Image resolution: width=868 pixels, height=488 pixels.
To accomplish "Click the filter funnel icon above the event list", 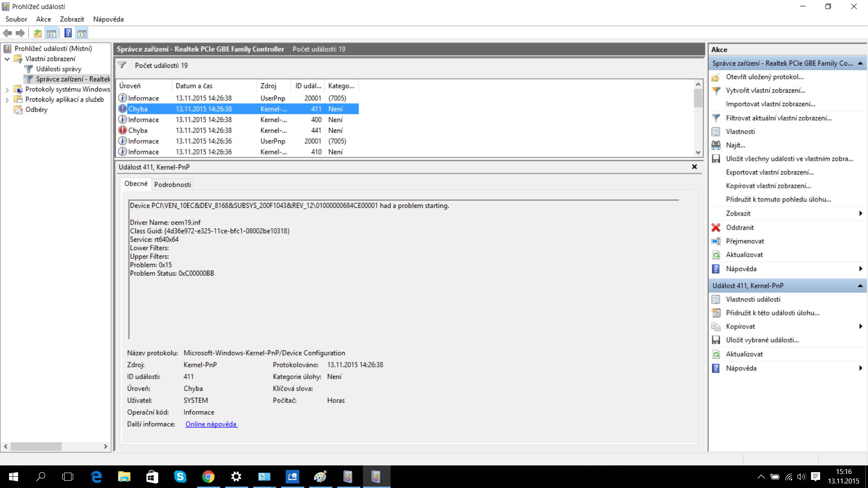I will pos(122,66).
